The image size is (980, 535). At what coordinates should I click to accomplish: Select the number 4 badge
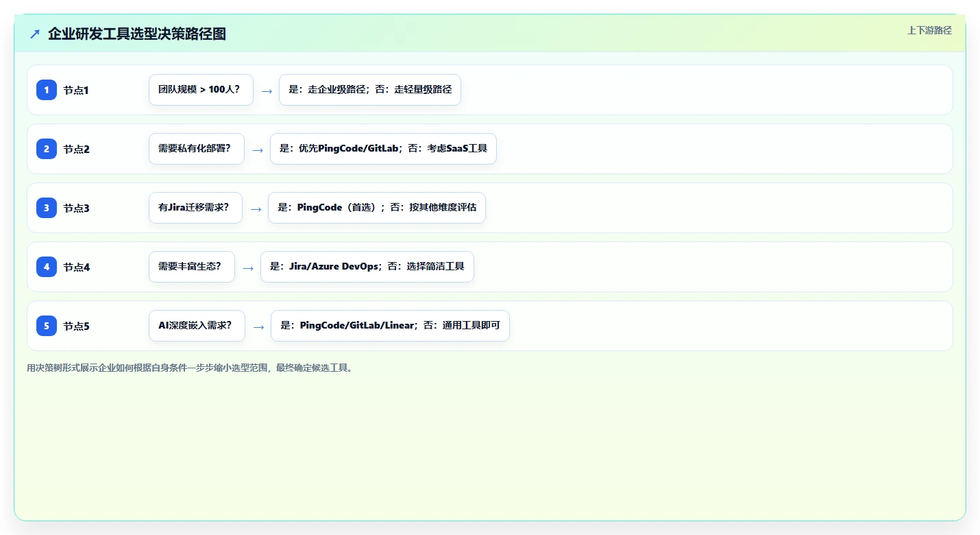47,267
